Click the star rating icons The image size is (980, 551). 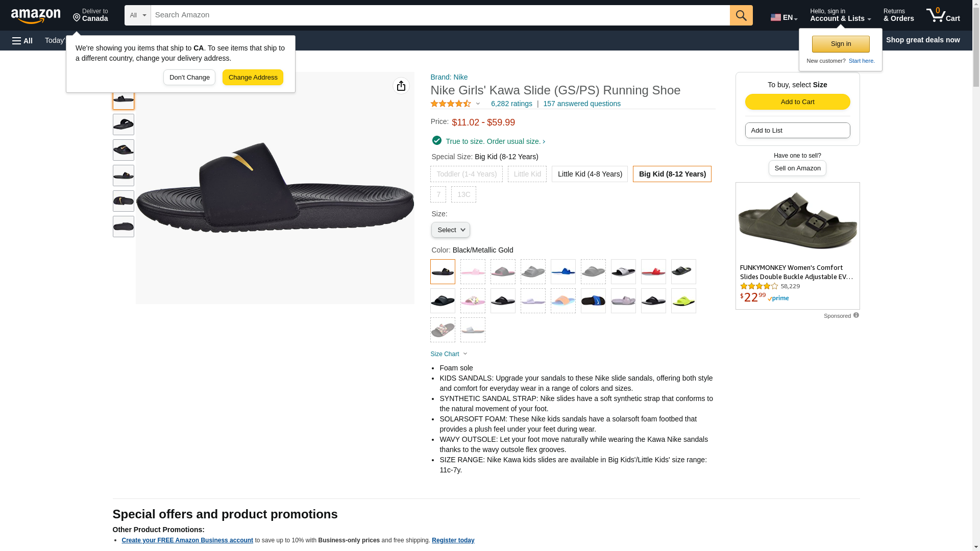pyautogui.click(x=451, y=104)
